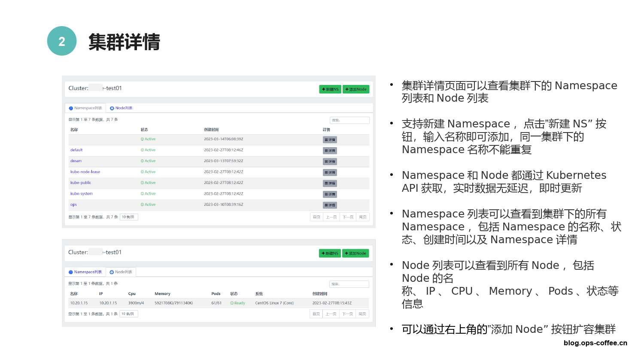
Task: Open details for the ops namespace
Action: tap(330, 205)
